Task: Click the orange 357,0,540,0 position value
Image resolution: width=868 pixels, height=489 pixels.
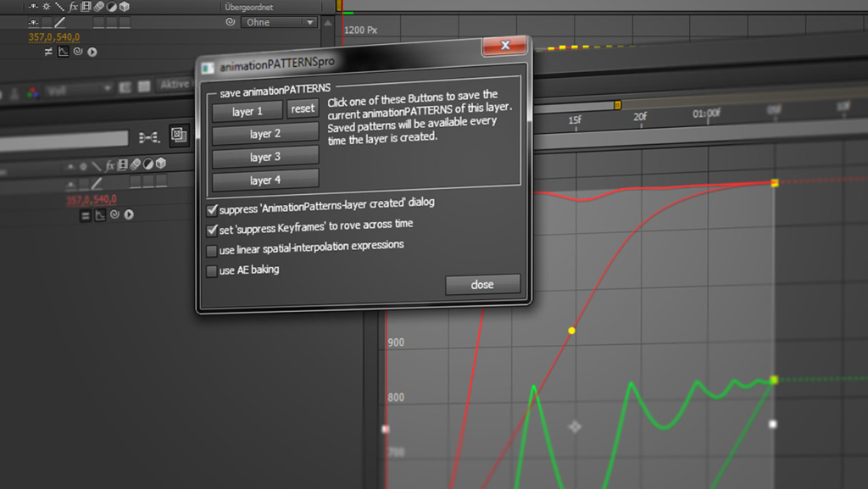Action: pos(54,37)
